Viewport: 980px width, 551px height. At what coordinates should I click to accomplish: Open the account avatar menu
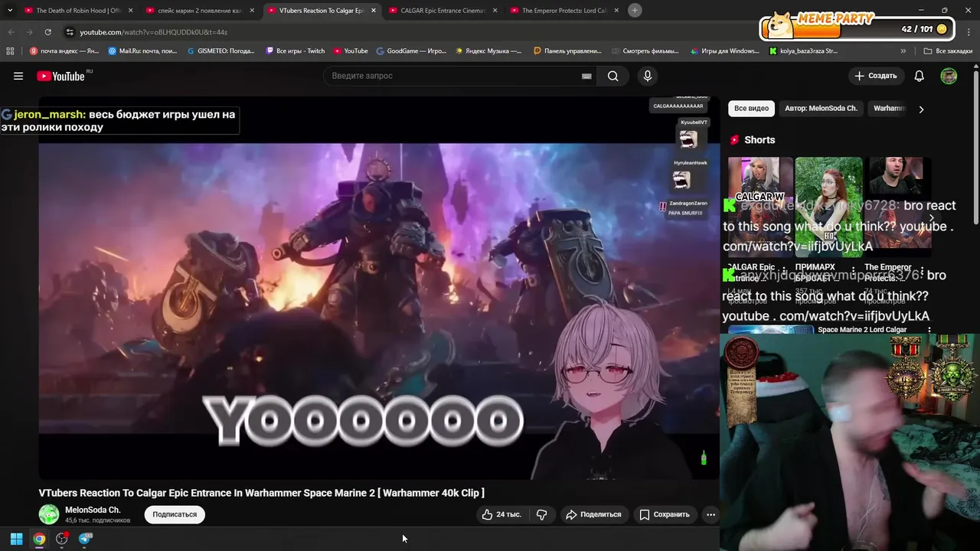click(949, 76)
